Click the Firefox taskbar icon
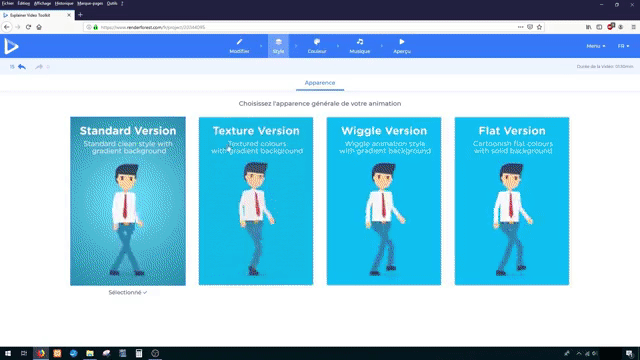640x360 pixels. 41,353
